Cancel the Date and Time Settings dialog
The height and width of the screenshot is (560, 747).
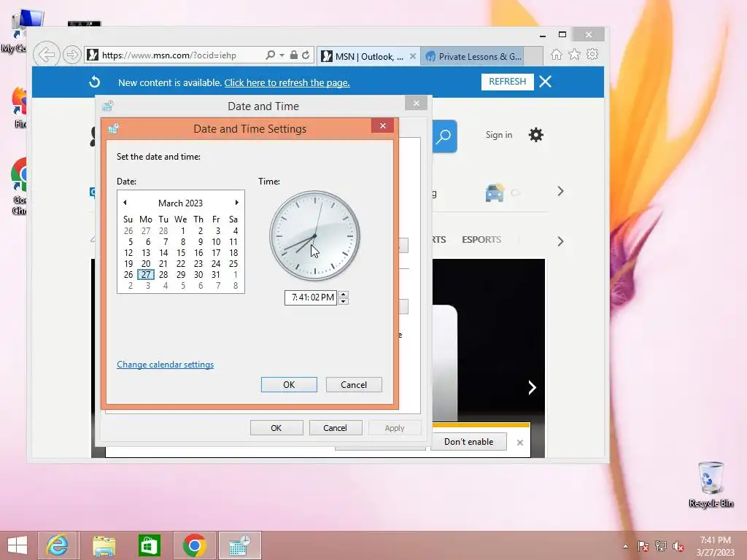coord(354,385)
